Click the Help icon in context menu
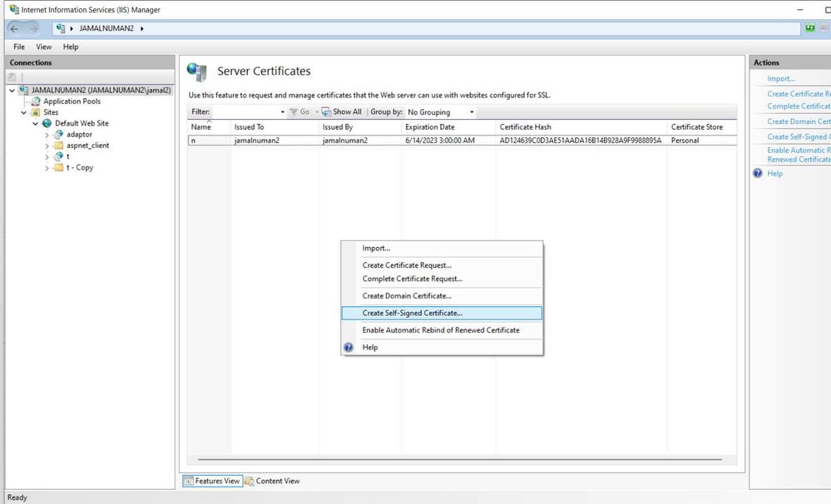The width and height of the screenshot is (831, 504). [x=349, y=348]
